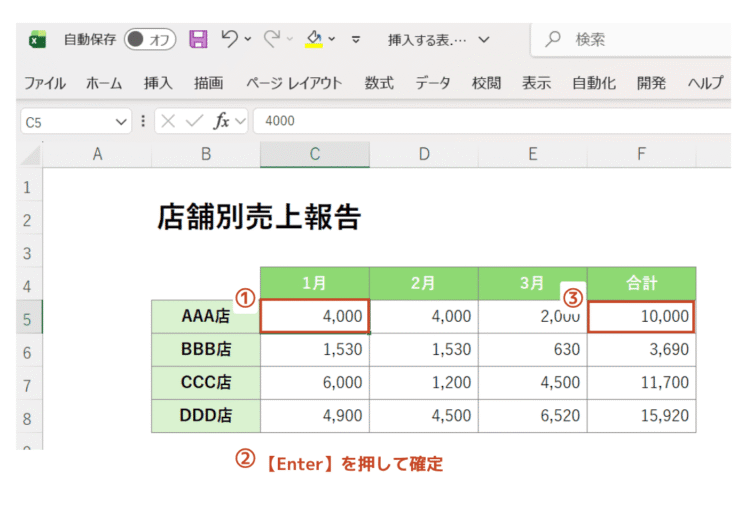Image resolution: width=740 pixels, height=505 pixels.
Task: Click the Excel app icon
Action: coord(37,39)
